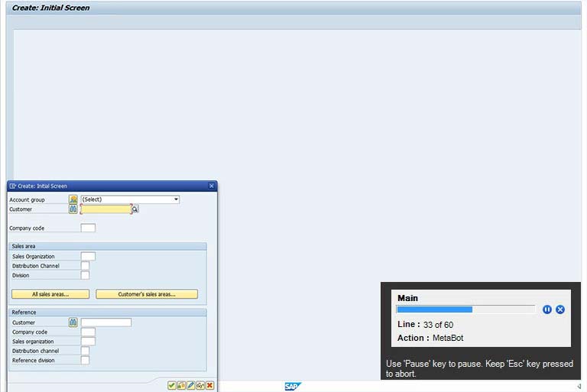Click the binoculars icon beside the top Customer field
The image size is (587, 392).
[73, 209]
